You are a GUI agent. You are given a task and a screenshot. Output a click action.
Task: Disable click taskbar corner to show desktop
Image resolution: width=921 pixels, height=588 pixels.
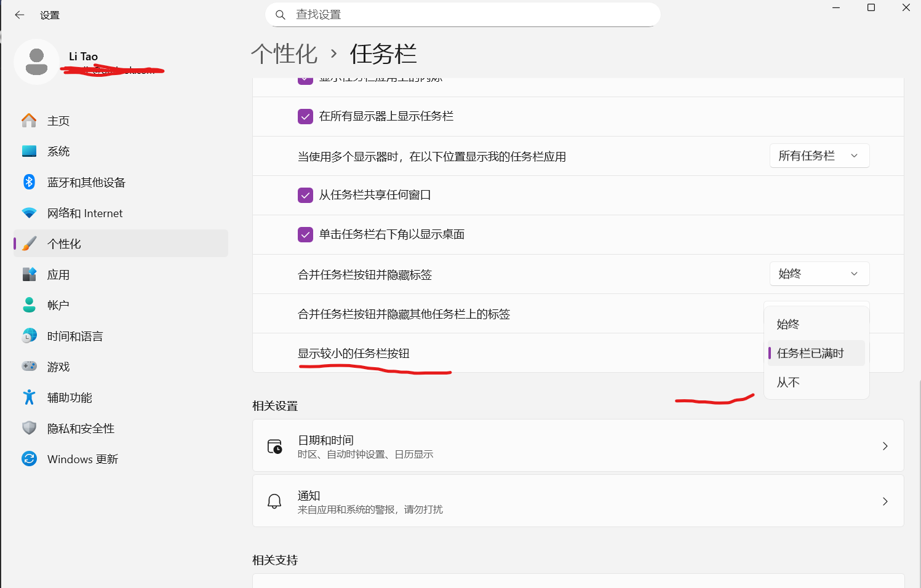tap(305, 234)
